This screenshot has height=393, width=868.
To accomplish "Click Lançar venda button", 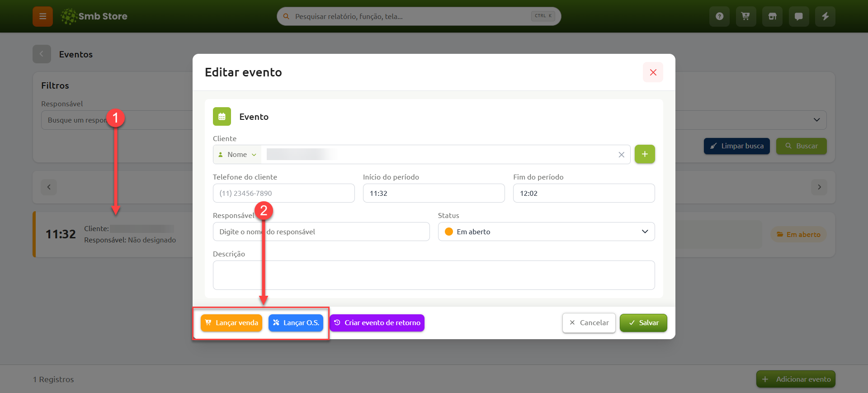I will (x=231, y=323).
